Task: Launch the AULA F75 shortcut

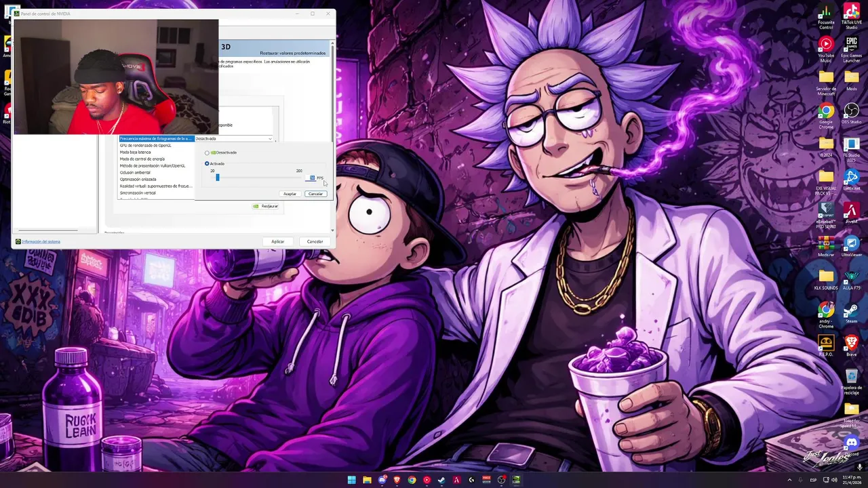Action: point(851,280)
